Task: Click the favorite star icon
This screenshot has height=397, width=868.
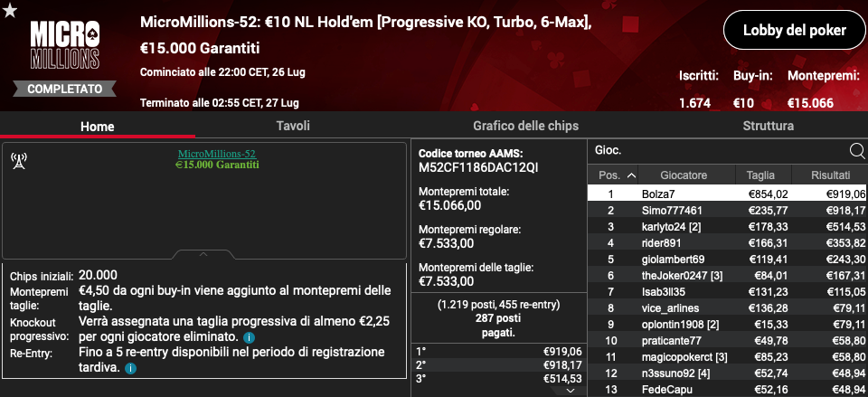Action: point(10,9)
